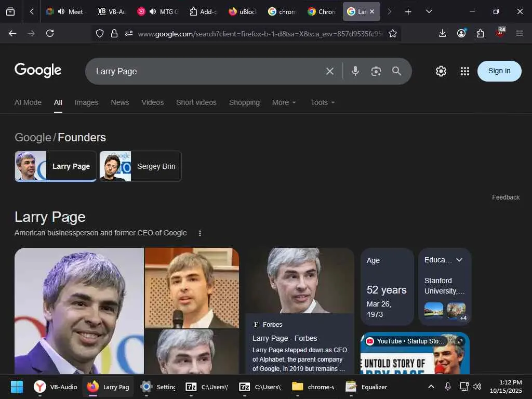532x399 pixels.
Task: Open the Larry Page - Forbes link
Action: tap(285, 338)
